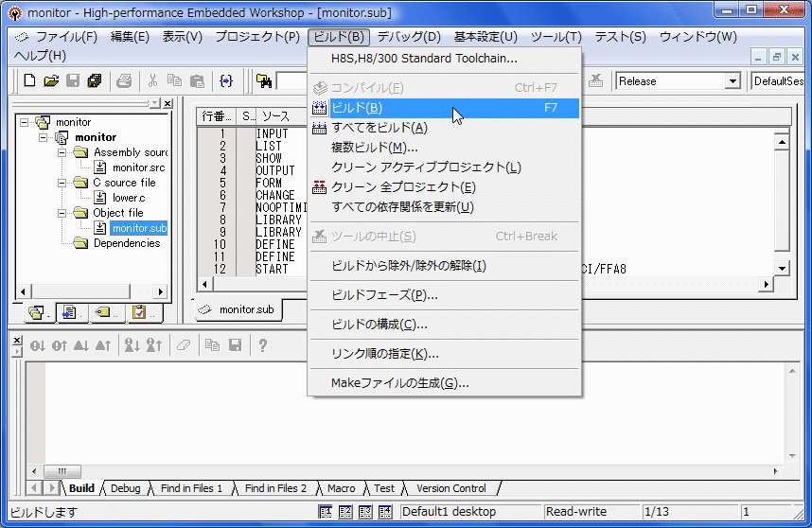Choose クリーン 全プロジェクト(E) menu item

coord(444,186)
